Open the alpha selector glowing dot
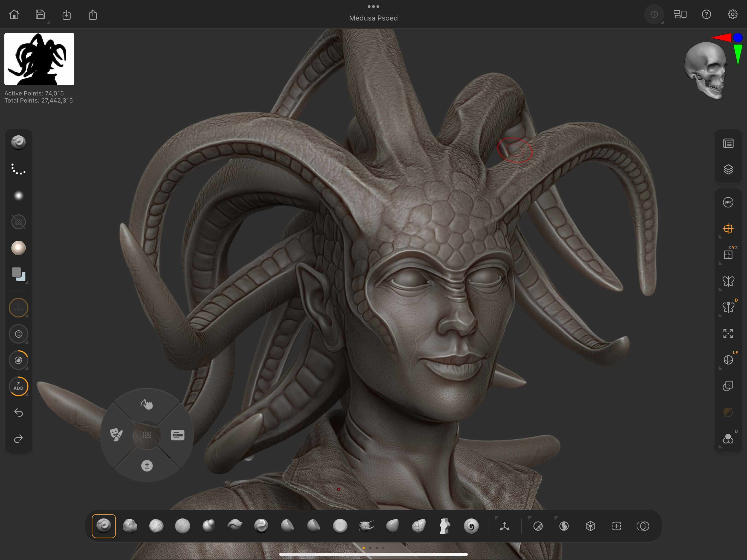This screenshot has height=560, width=747. [18, 196]
